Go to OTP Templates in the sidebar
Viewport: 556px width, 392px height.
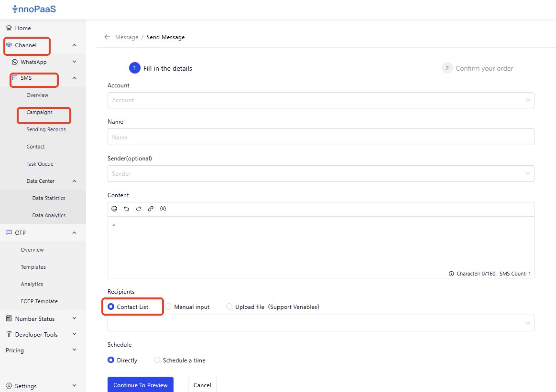33,267
